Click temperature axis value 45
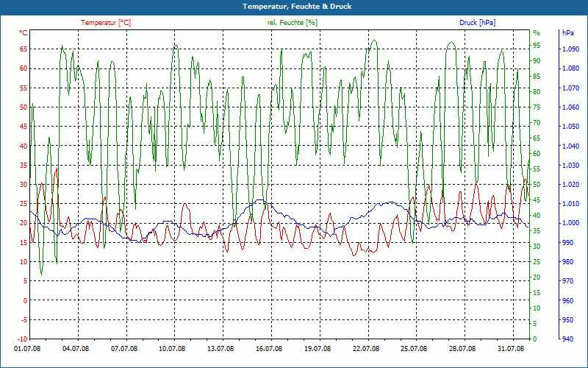The width and height of the screenshot is (588, 368). click(24, 127)
